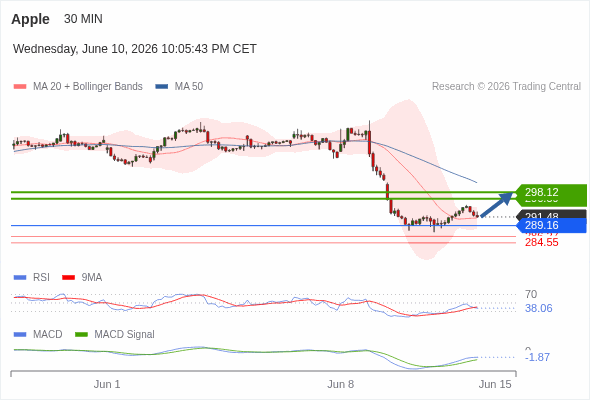Click the Jun 8 date axis label
Viewport: 590px width, 400px height.
tap(341, 384)
